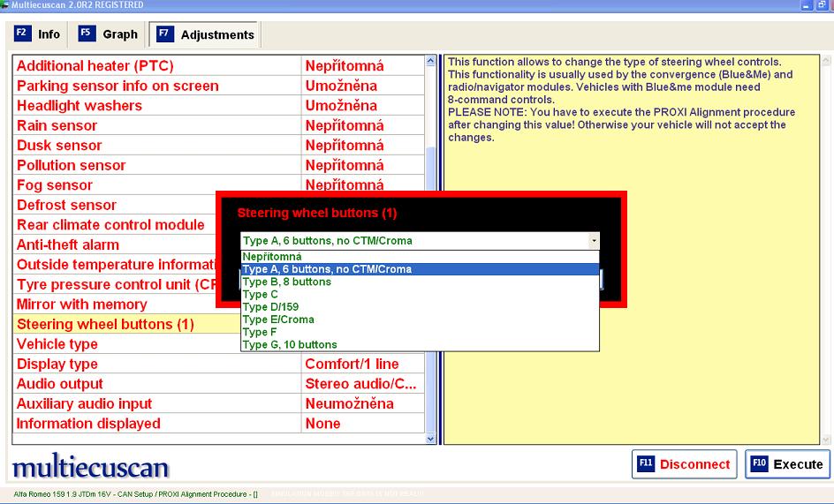Select the Dusk sensor row
Viewport: 834px width, 504px height.
[x=218, y=145]
